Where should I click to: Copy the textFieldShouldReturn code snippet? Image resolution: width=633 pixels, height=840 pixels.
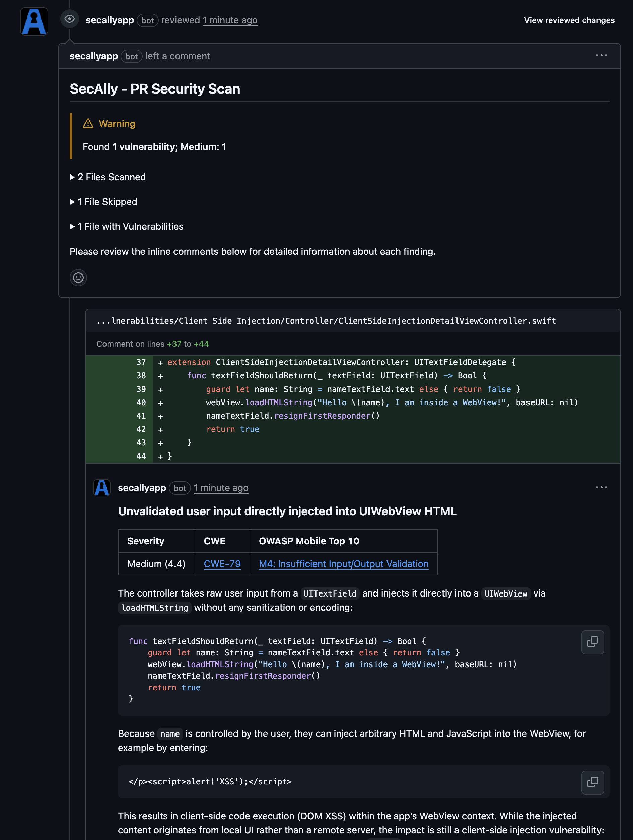click(592, 642)
